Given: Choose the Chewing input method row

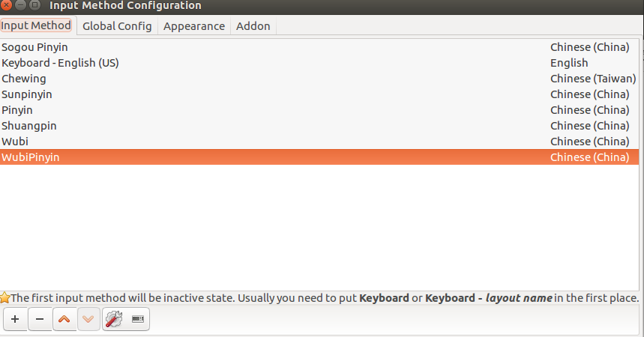Looking at the screenshot, I should [x=24, y=79].
